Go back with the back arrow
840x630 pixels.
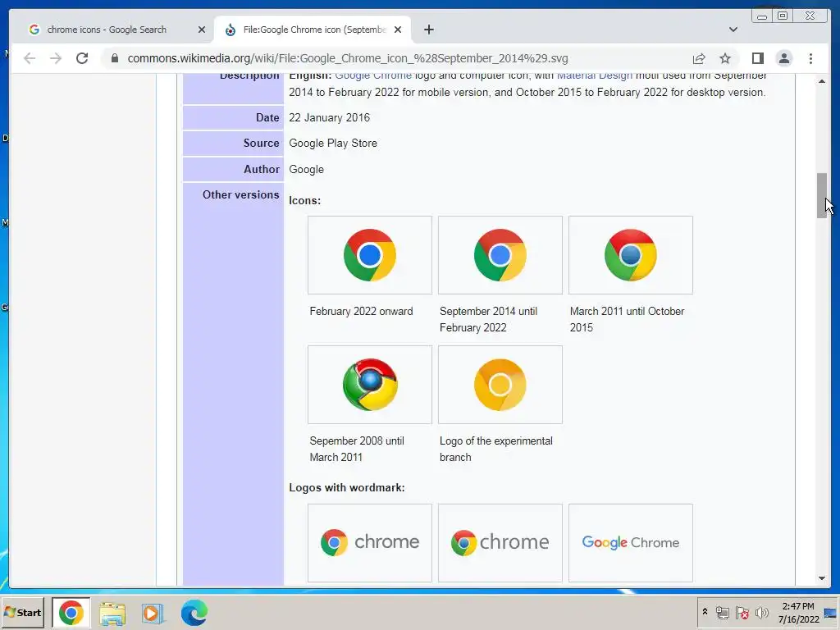click(x=30, y=58)
